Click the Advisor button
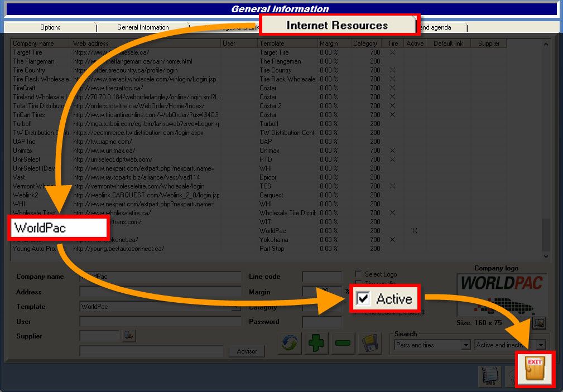The width and height of the screenshot is (563, 392). coord(247,351)
